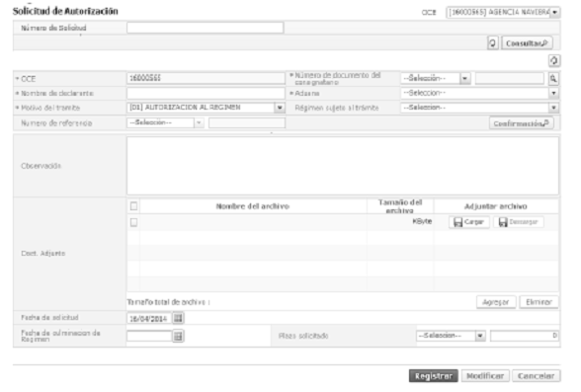Viewport: 581px width, 392px height.
Task: Click the consignee document number input
Action: pos(510,78)
